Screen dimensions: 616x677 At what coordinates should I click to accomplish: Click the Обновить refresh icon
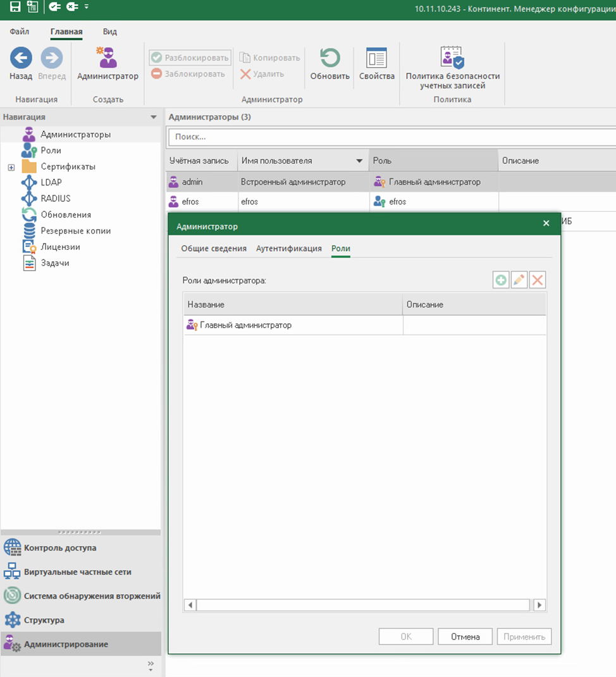tap(330, 58)
